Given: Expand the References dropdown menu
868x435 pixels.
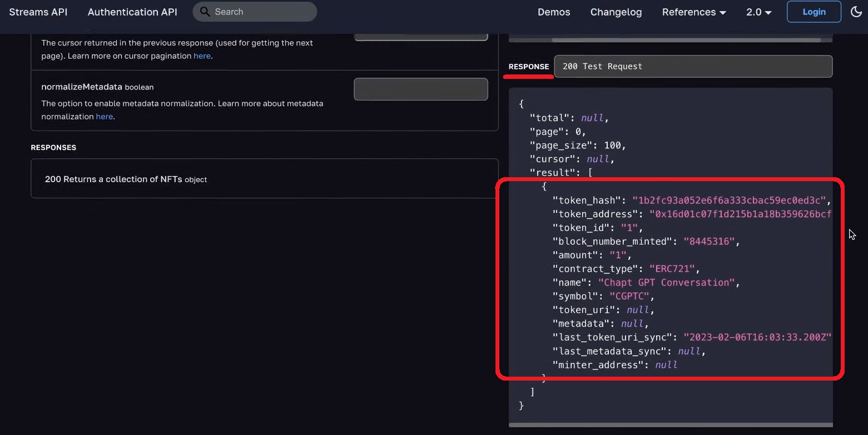Looking at the screenshot, I should click(x=693, y=12).
